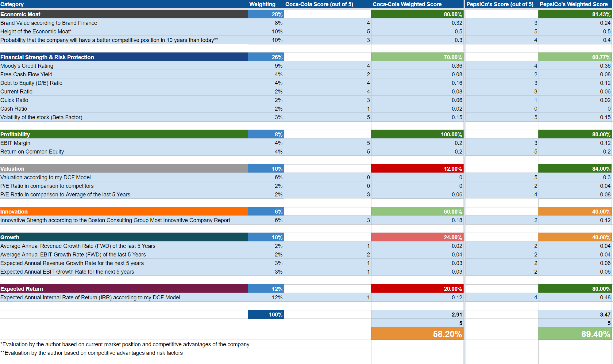Viewport: 613px width, 364px height.
Task: Click the PepsiCo's Score (out of 5) header
Action: [x=502, y=4]
